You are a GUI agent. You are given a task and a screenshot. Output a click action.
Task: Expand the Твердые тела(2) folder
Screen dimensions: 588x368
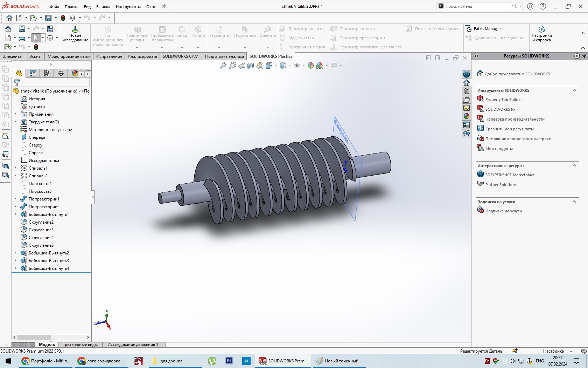[15, 122]
